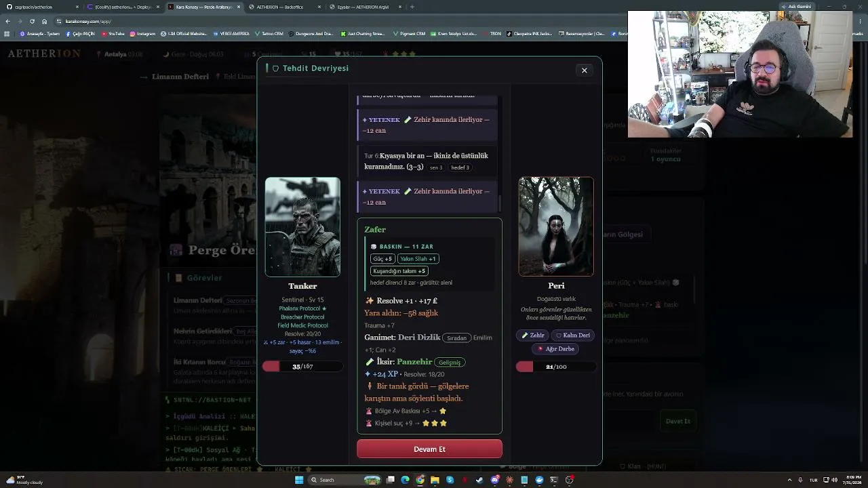Click the volume tray icon
This screenshot has width=868, height=488.
(x=833, y=480)
